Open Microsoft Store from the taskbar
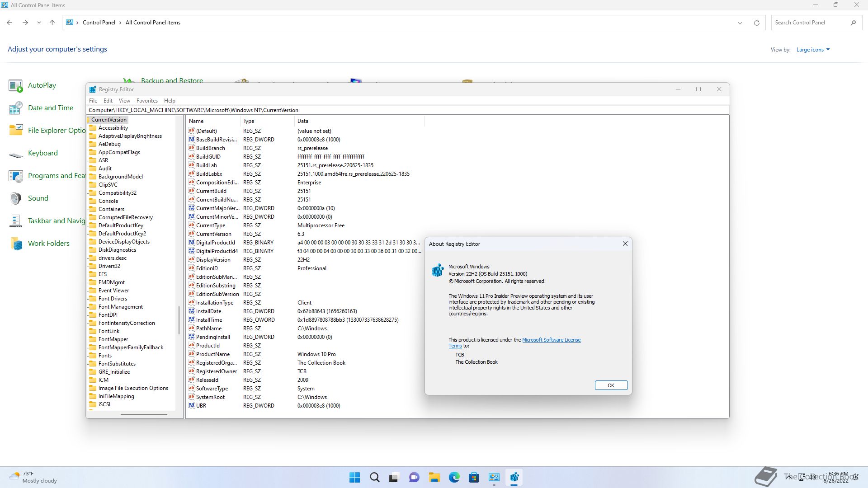Screen dimensions: 868x488 pyautogui.click(x=474, y=477)
